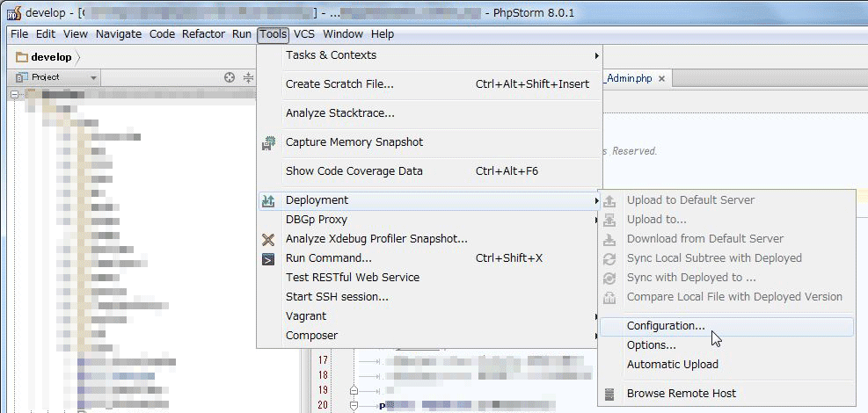
Task: Select the Deployment menu entry
Action: point(429,200)
